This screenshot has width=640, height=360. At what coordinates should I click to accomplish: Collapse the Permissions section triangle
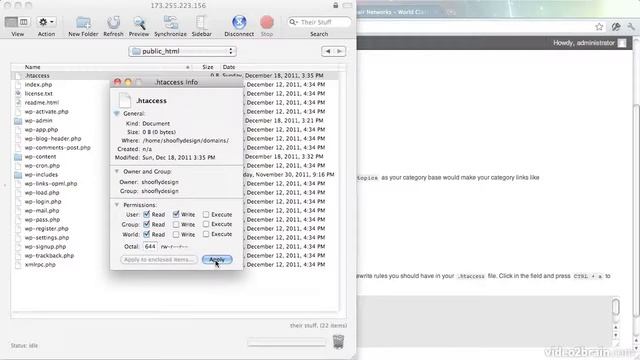(x=117, y=204)
